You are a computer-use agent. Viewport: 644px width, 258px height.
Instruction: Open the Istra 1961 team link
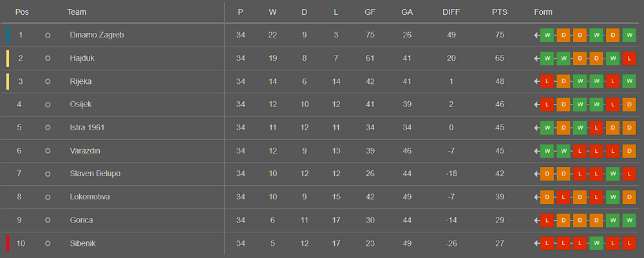pyautogui.click(x=87, y=128)
